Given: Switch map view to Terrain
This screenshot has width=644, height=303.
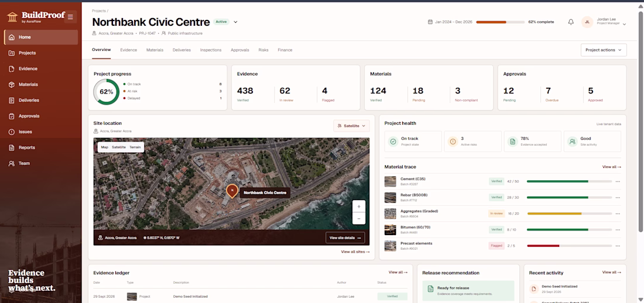Looking at the screenshot, I should (135, 147).
